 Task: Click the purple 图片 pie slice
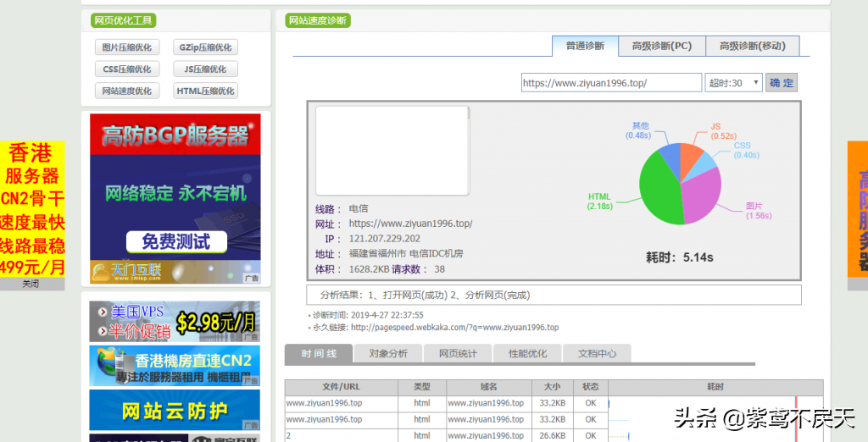(703, 196)
